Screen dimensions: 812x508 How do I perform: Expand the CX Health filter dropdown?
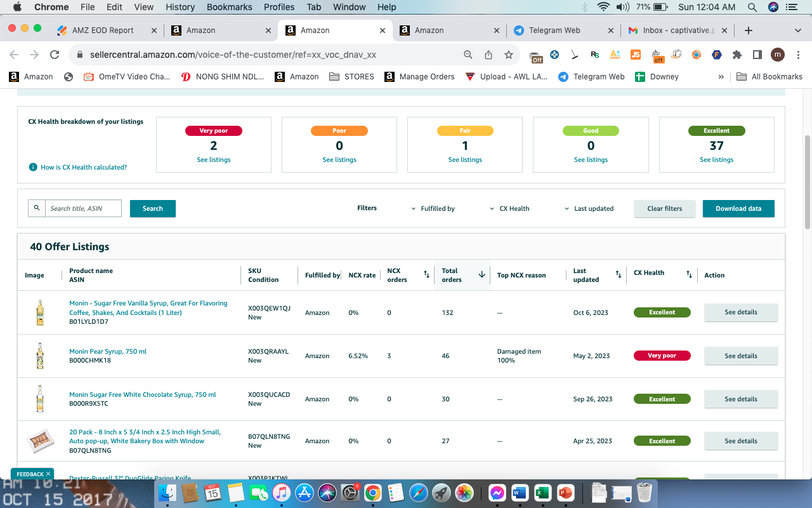pyautogui.click(x=510, y=208)
